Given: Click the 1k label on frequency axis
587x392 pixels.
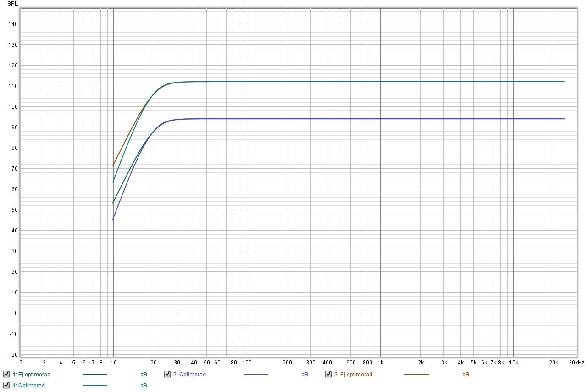Looking at the screenshot, I should [x=380, y=363].
